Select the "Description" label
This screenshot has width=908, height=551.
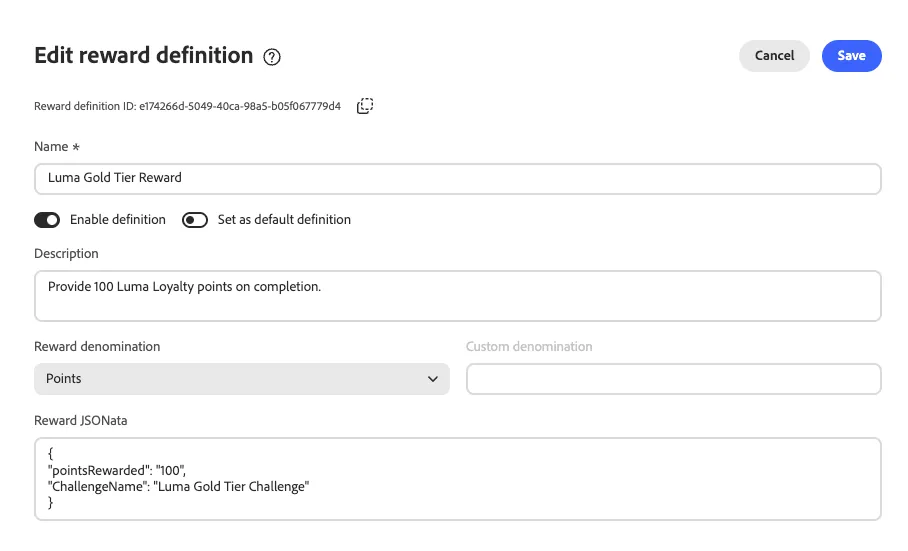click(x=66, y=254)
